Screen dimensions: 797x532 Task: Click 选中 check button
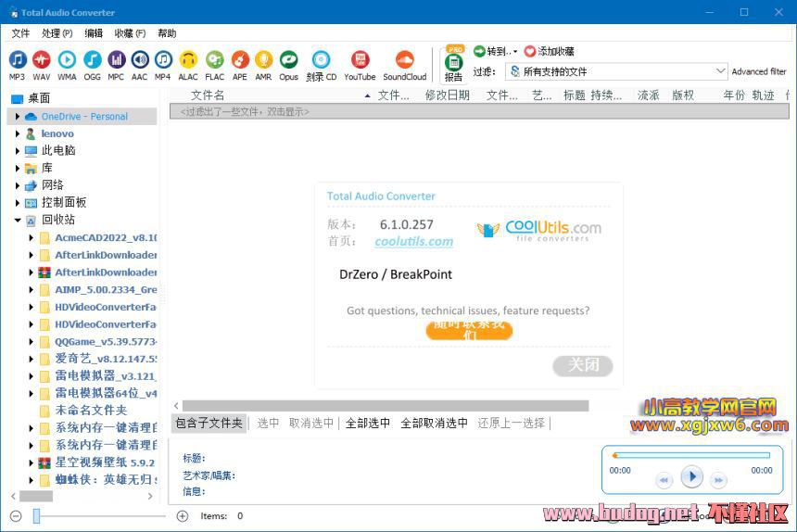coord(268,423)
